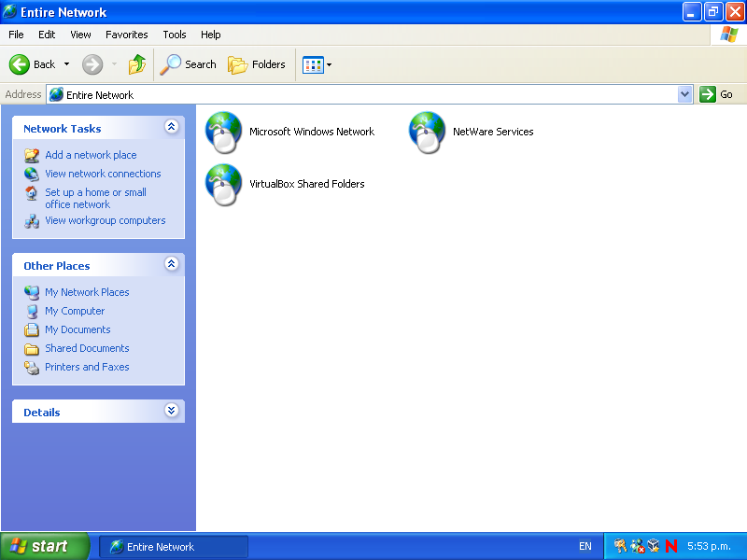Click the My Documents icon in sidebar
The width and height of the screenshot is (747, 560).
[x=32, y=329]
